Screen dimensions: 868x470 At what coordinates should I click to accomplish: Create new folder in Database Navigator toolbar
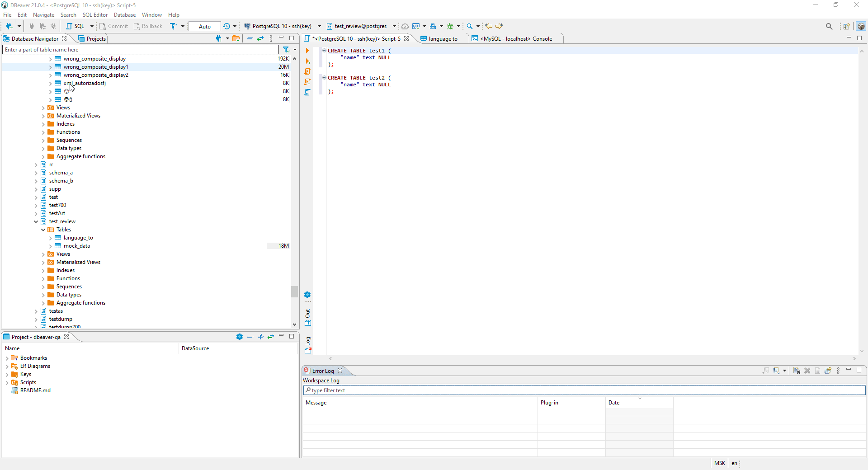[236, 38]
